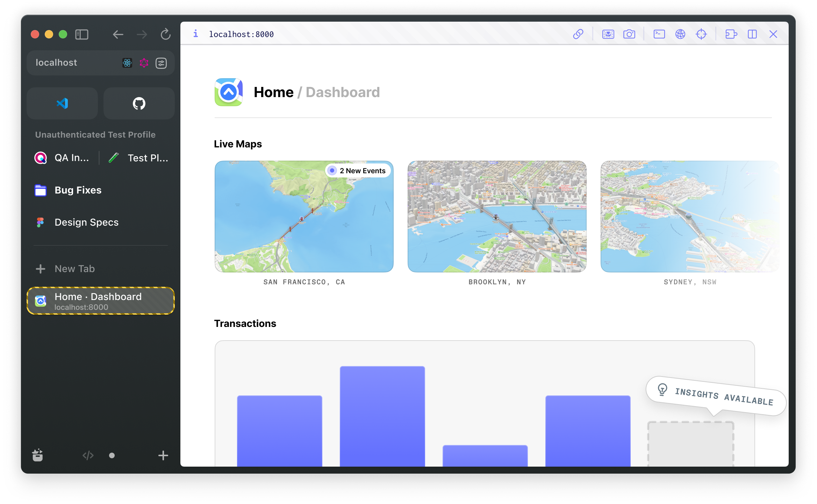Image resolution: width=817 pixels, height=504 pixels.
Task: Click the crosshair inspect element icon
Action: [701, 34]
